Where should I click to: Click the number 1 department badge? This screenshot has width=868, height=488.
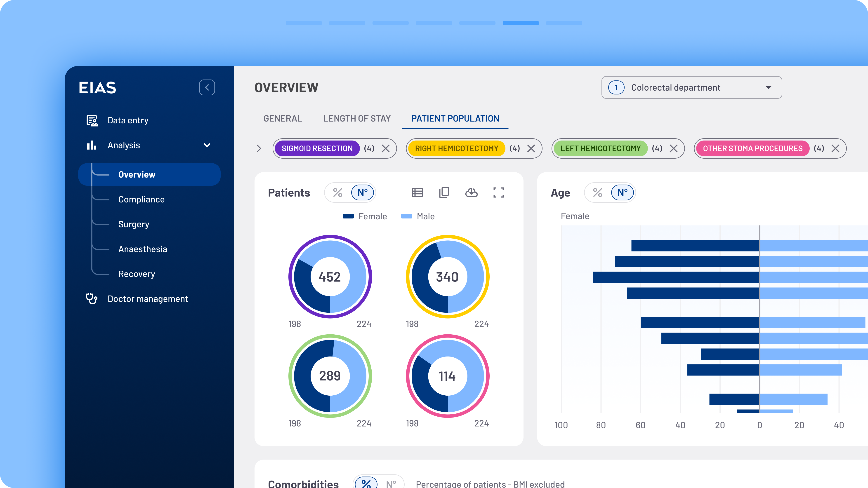(x=616, y=88)
